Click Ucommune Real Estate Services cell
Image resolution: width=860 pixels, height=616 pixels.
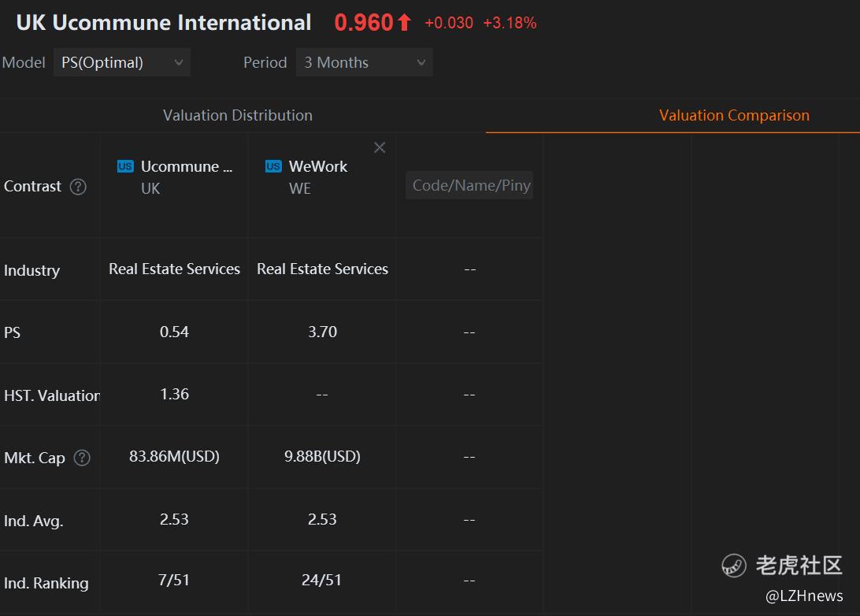coord(174,269)
